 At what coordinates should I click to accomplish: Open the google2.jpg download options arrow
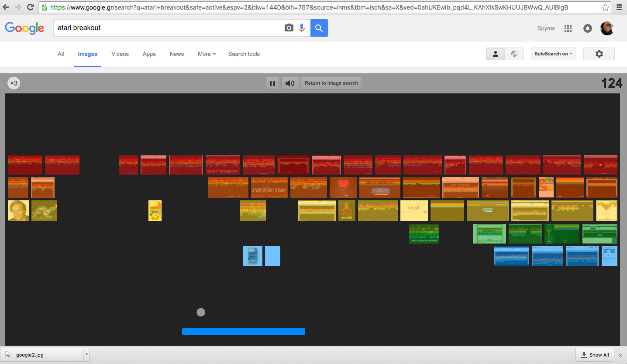pos(86,354)
